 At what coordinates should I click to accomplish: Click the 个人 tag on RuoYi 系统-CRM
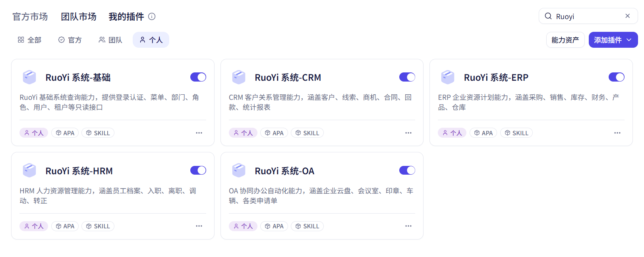pyautogui.click(x=243, y=133)
